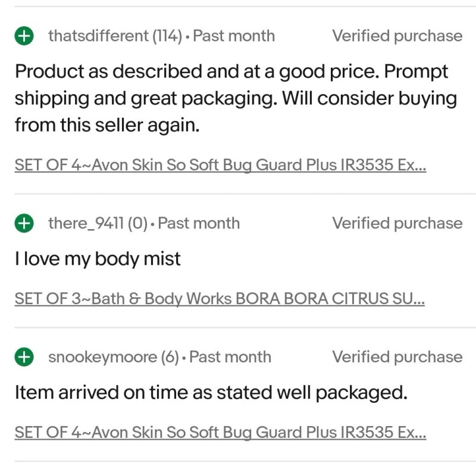Open the Avon Skin So Soft Bug Guard listing
Image resolution: width=476 pixels, height=476 pixels.
(x=220, y=165)
